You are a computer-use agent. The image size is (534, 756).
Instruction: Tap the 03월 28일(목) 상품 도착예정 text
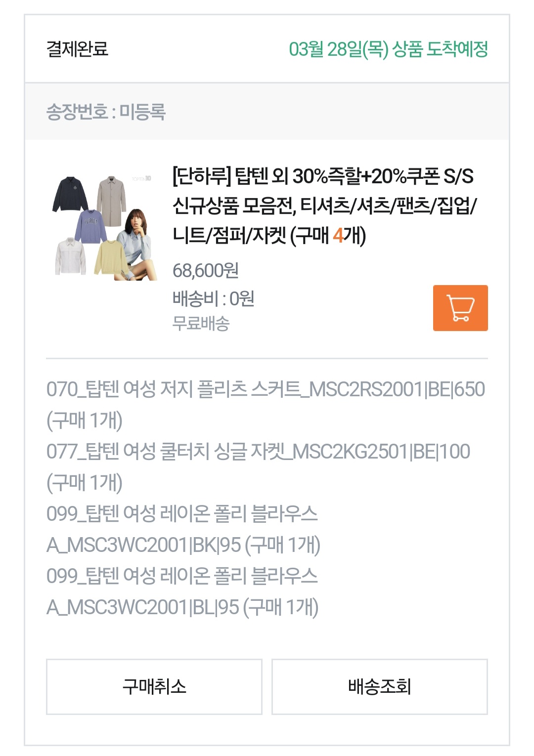(x=389, y=48)
